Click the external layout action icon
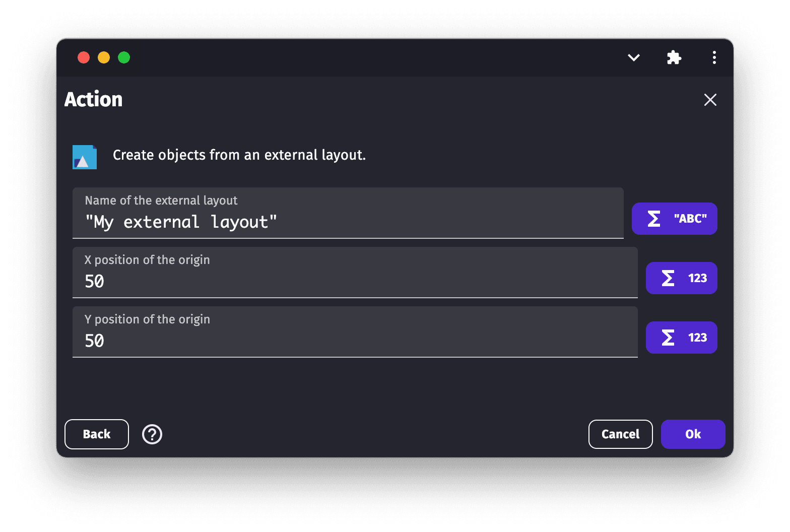The image size is (790, 532). tap(85, 157)
